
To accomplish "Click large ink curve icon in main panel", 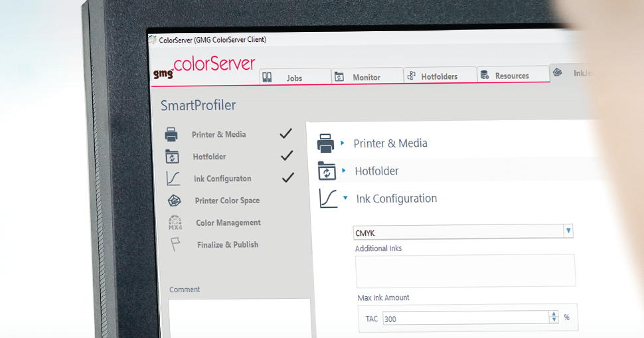I will coord(328,199).
